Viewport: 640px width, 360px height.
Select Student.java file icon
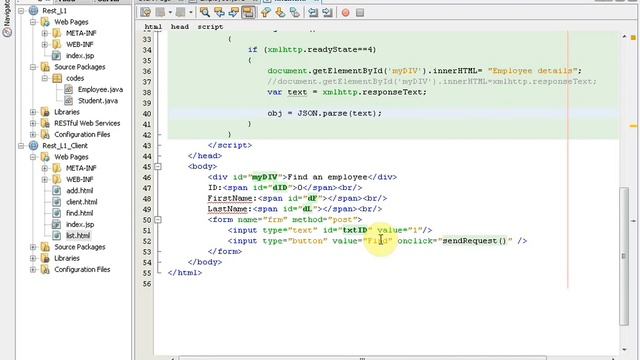[x=69, y=101]
